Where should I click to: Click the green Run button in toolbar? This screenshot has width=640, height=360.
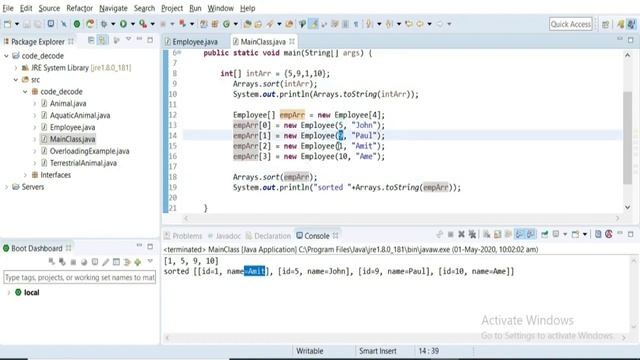click(x=123, y=24)
